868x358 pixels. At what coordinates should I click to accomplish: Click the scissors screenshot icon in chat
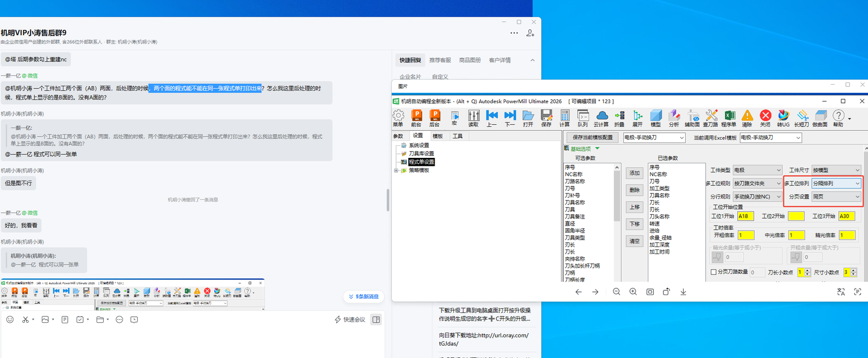click(25, 319)
